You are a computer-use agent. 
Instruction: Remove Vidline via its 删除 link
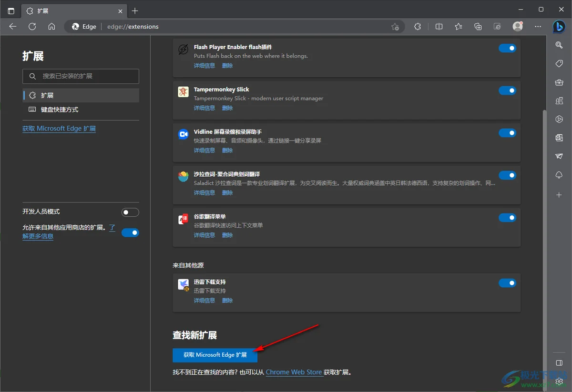(x=227, y=151)
